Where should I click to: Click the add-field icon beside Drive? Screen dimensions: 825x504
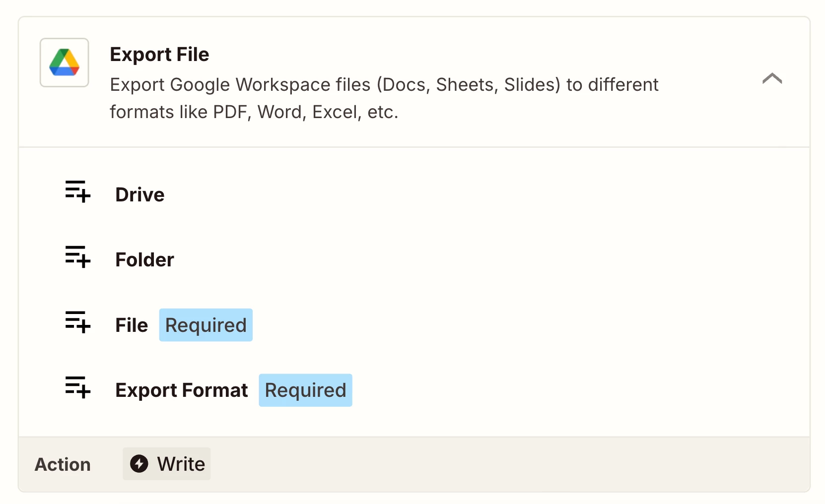(x=78, y=191)
